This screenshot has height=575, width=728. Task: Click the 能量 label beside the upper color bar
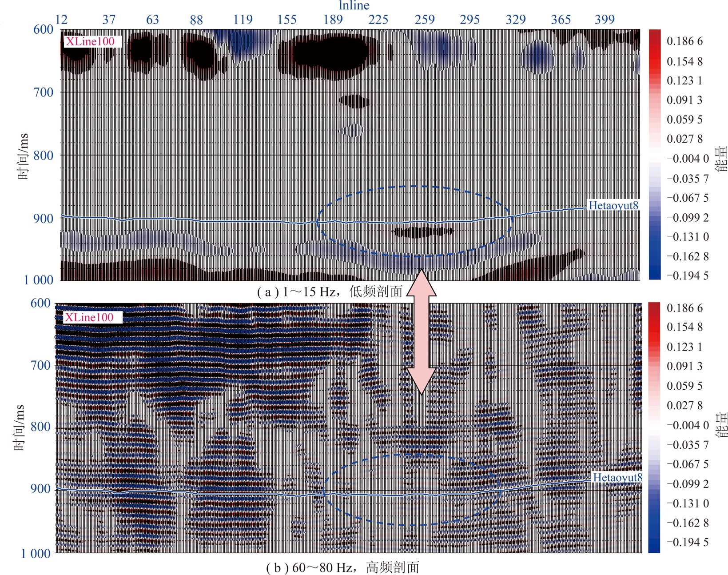(721, 159)
